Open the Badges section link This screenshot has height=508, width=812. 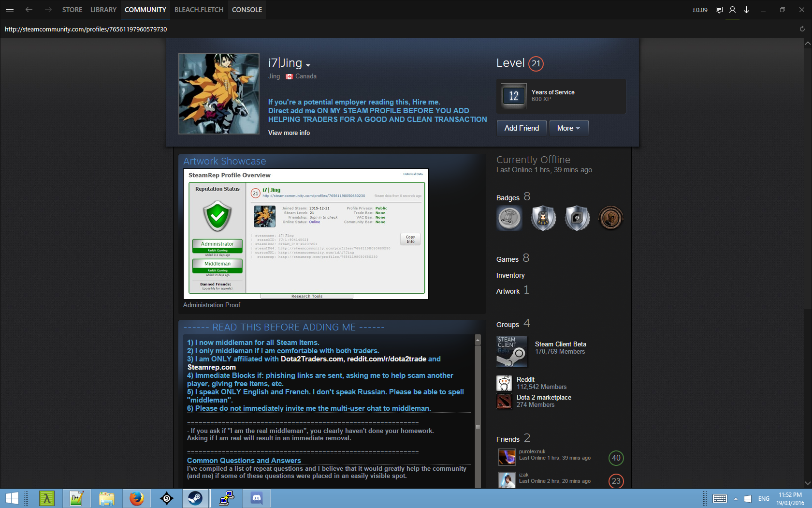(x=508, y=197)
